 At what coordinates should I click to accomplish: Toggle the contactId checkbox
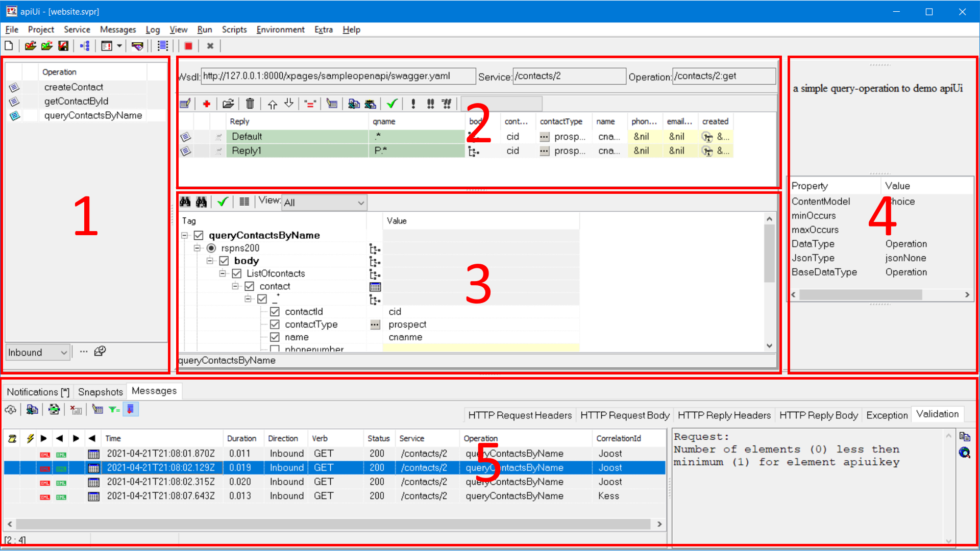tap(275, 312)
